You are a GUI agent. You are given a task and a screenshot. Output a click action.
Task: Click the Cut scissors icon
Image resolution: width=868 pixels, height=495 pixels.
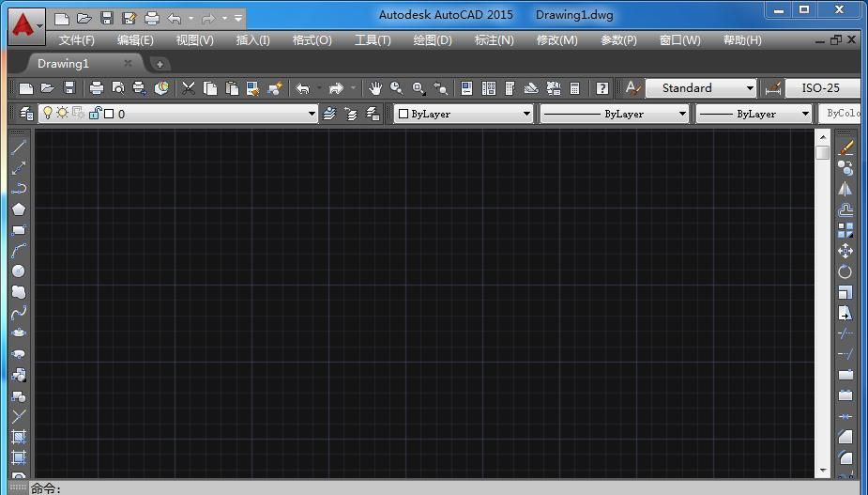coord(189,88)
